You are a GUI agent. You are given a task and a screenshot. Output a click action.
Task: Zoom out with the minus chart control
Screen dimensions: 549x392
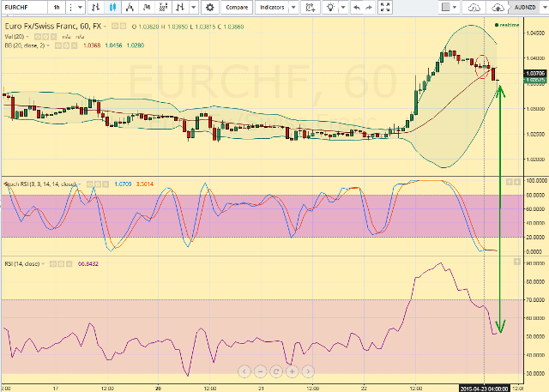click(260, 371)
